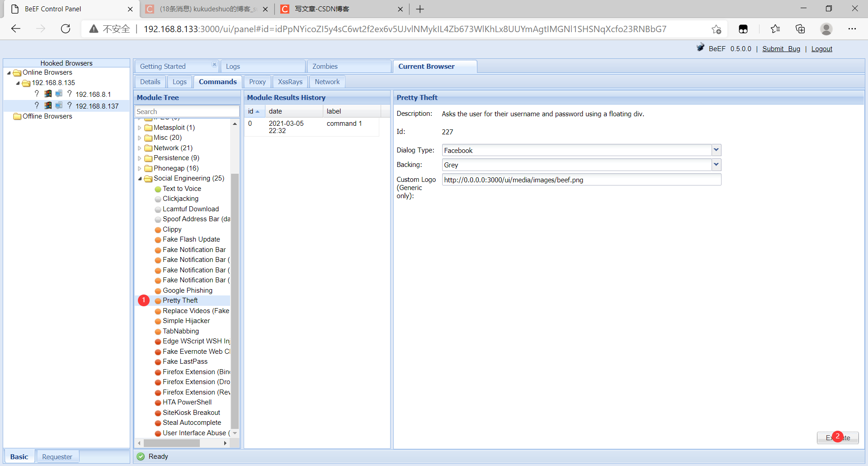Image resolution: width=868 pixels, height=466 pixels.
Task: Open a new browser tab
Action: tap(420, 9)
